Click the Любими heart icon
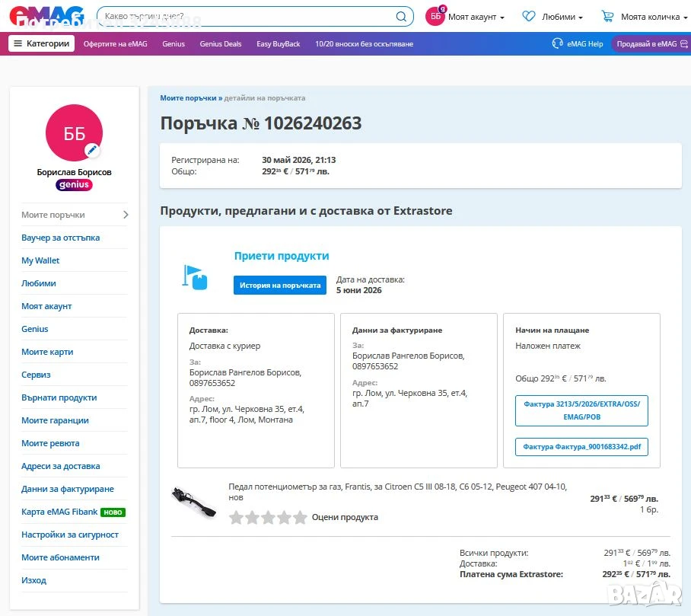Image resolution: width=691 pixels, height=616 pixels. coord(528,16)
